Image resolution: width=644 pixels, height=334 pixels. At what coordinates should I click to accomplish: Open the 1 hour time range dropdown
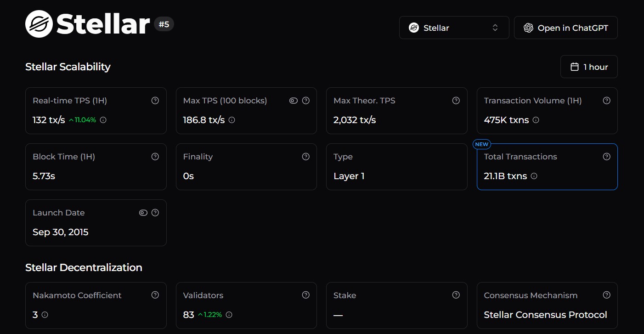pos(589,67)
